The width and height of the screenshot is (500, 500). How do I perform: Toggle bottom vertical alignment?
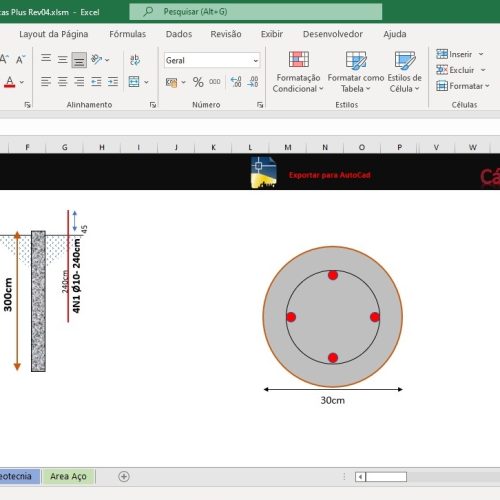tap(79, 60)
